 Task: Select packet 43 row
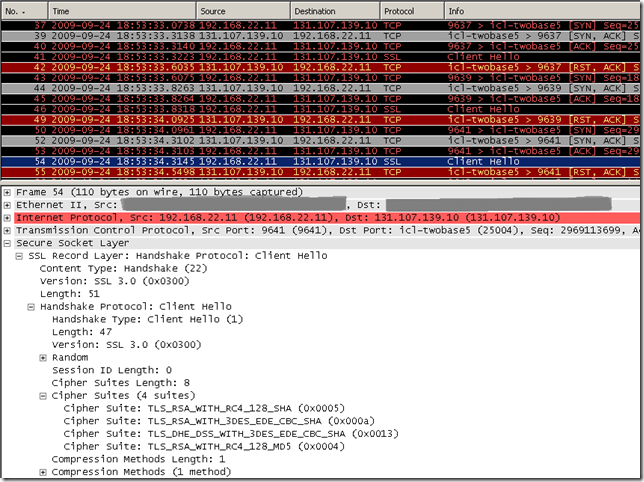point(320,78)
